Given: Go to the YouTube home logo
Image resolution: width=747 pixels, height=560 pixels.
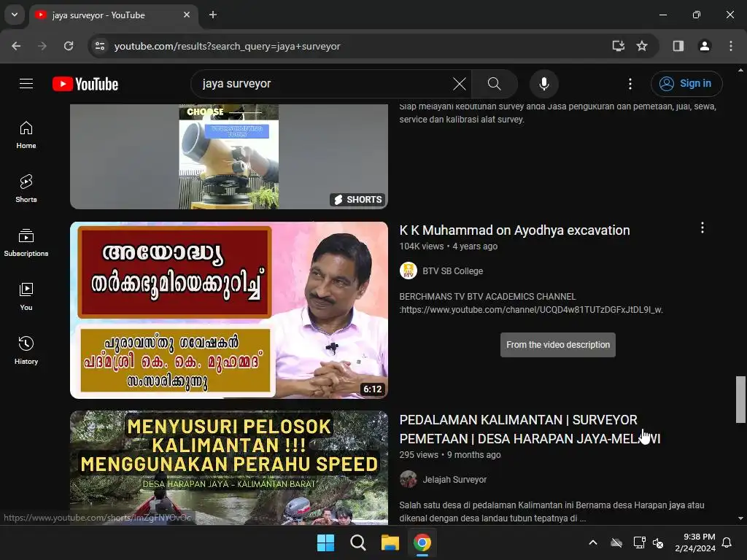Looking at the screenshot, I should click(85, 85).
